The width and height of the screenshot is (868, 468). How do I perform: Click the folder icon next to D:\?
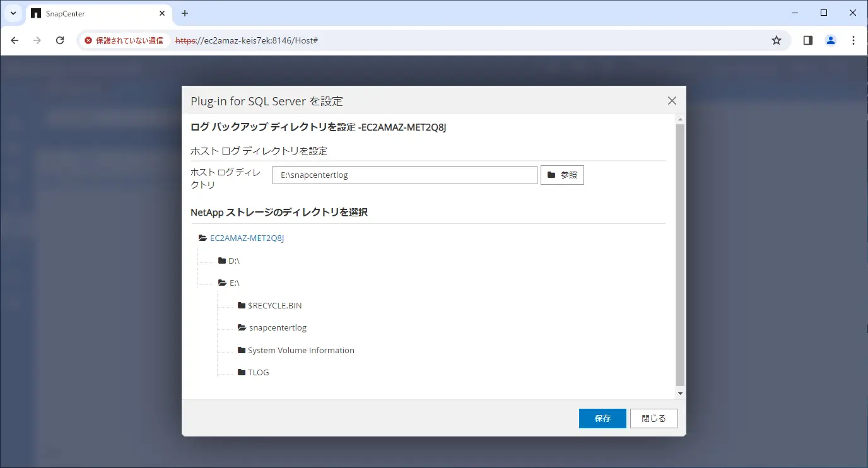tap(222, 260)
